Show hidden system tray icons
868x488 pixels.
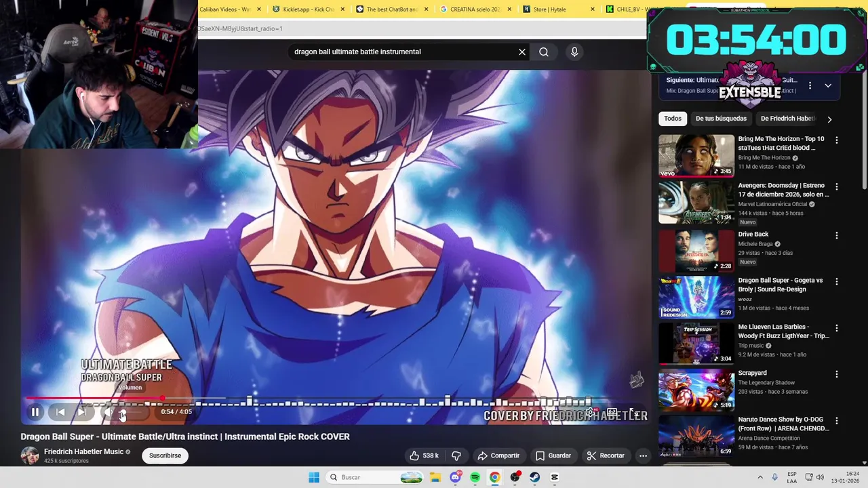760,477
